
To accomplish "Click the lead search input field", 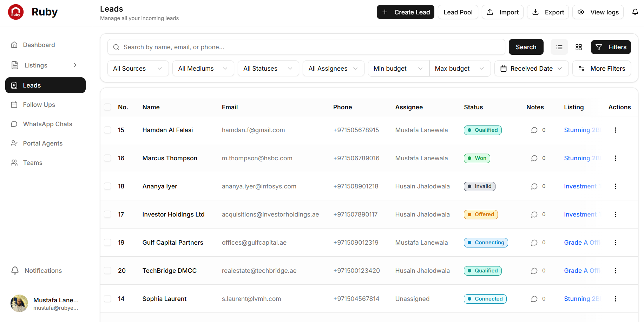I will coord(306,47).
